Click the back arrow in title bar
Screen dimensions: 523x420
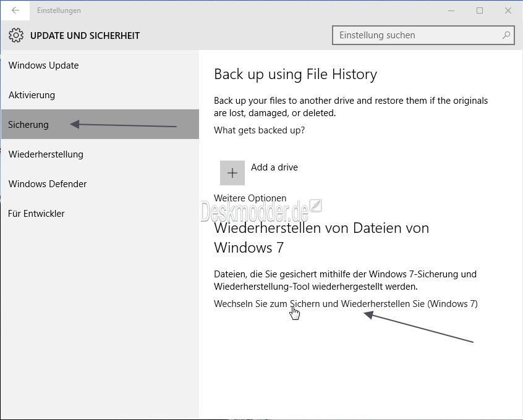[x=15, y=10]
